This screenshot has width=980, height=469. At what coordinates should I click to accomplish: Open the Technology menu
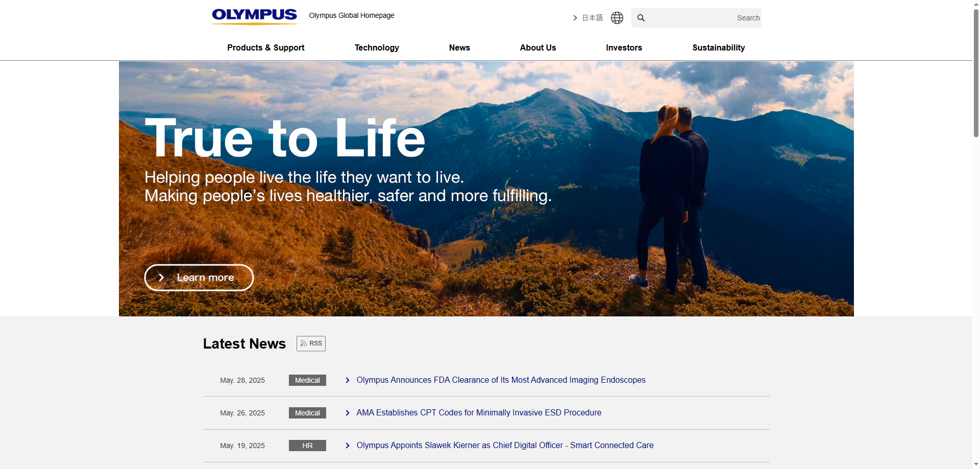pyautogui.click(x=377, y=47)
